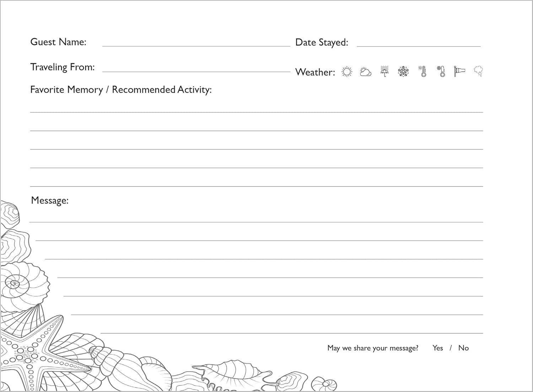533x392 pixels.
Task: Click the 'May we share your message?' text
Action: (373, 348)
